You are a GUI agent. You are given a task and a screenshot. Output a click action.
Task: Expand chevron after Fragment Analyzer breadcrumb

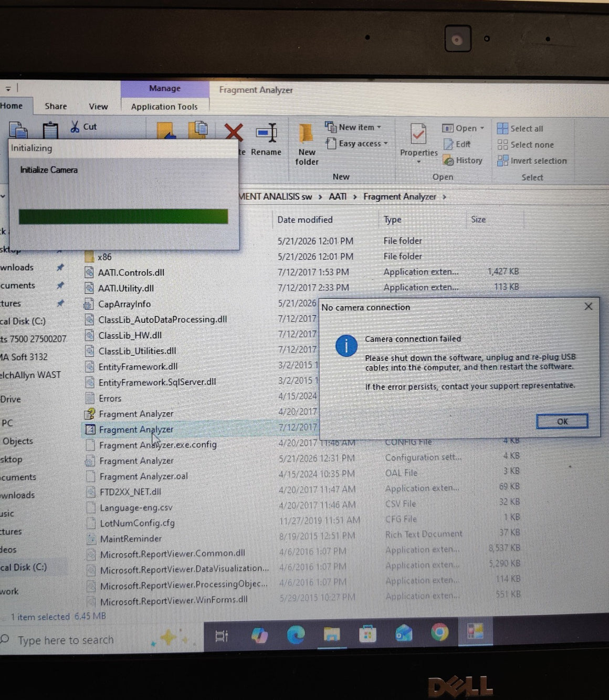[444, 197]
